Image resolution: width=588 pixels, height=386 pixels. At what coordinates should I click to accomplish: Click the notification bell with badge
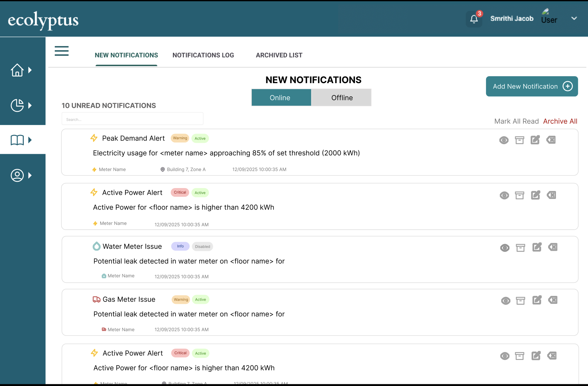(x=474, y=19)
